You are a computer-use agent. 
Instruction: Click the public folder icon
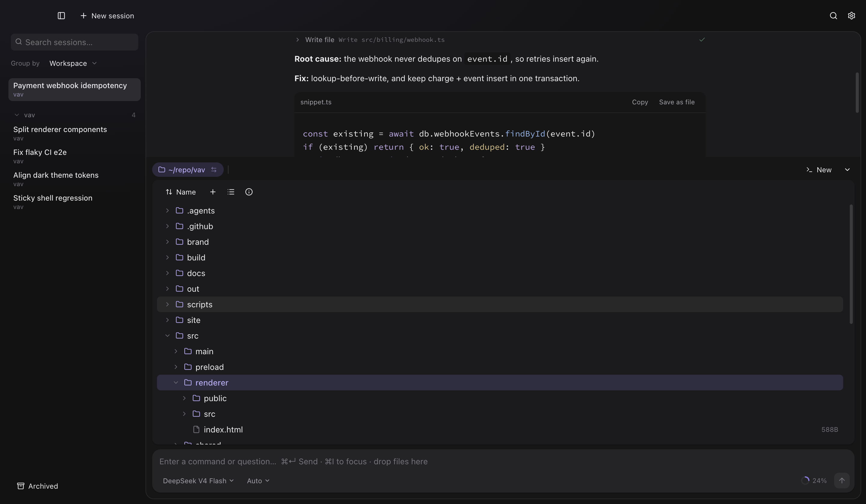196,398
